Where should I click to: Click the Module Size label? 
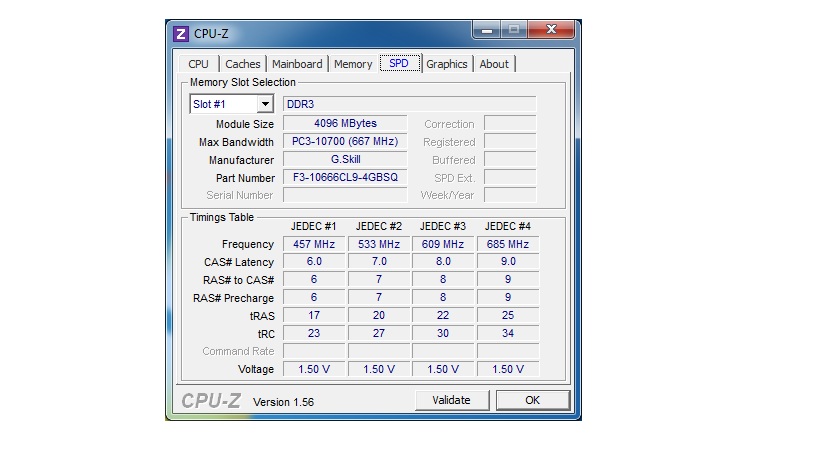coord(245,124)
